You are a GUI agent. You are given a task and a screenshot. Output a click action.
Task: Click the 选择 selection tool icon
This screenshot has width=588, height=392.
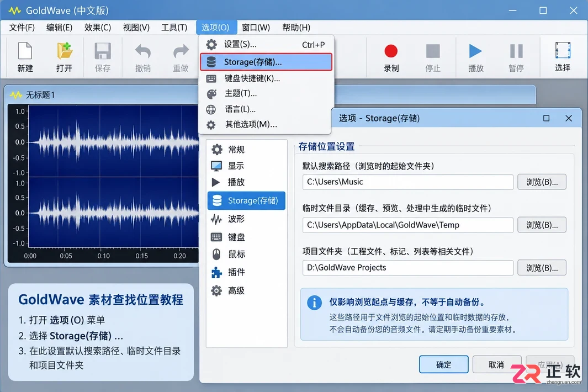563,50
